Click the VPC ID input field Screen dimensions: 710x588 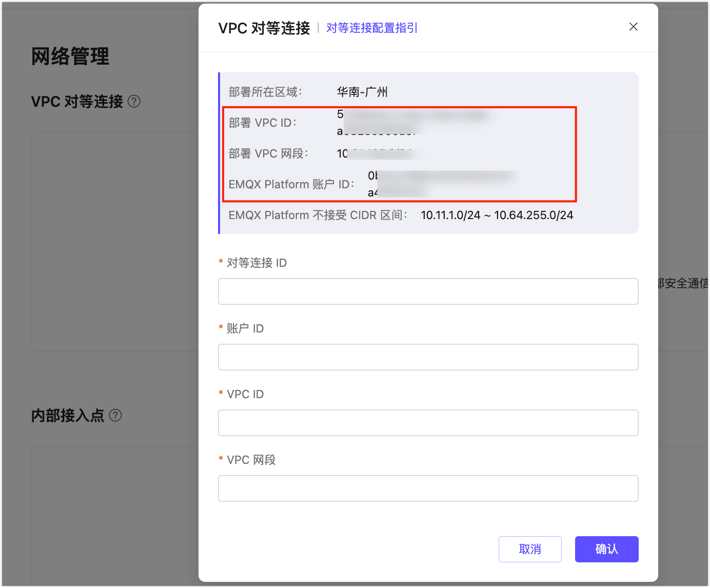(x=428, y=423)
